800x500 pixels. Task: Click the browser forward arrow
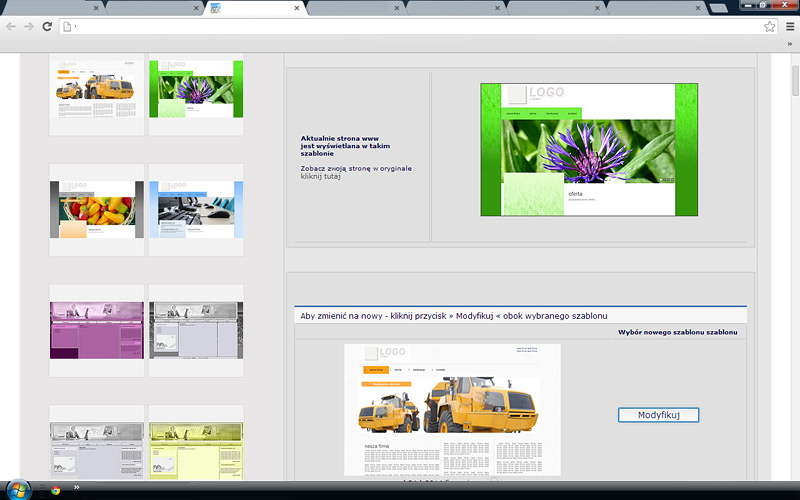29,26
